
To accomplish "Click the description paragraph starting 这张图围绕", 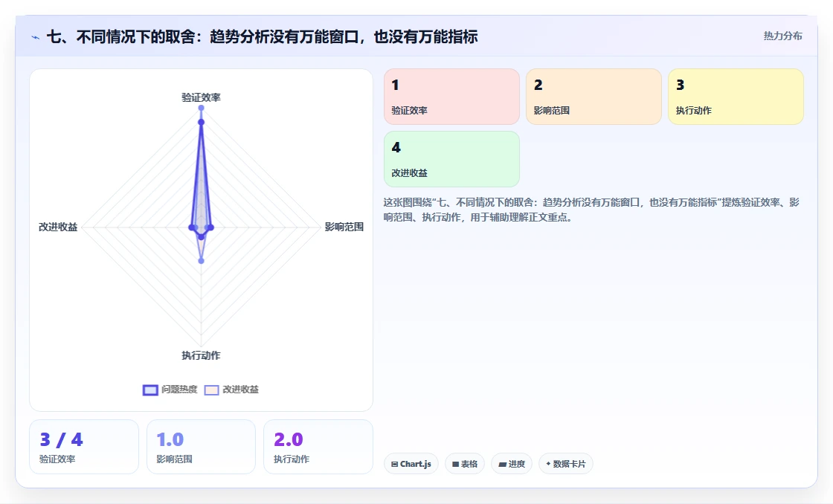I will coord(591,210).
